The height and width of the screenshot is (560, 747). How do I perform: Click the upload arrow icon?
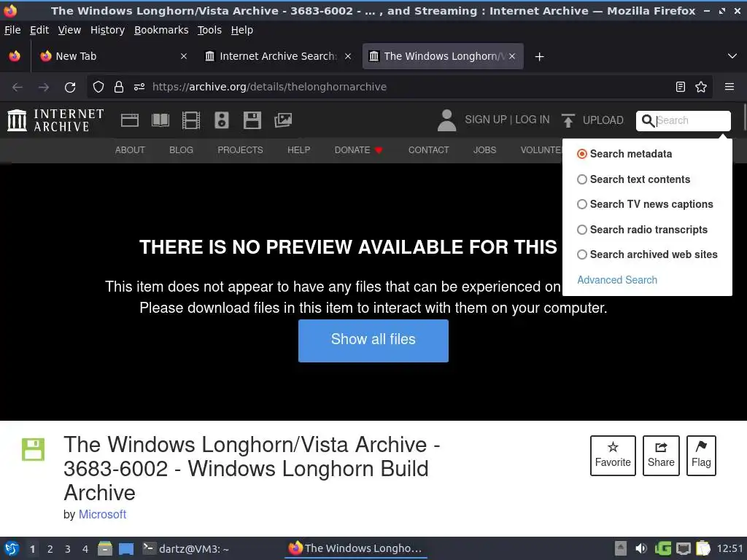(568, 120)
